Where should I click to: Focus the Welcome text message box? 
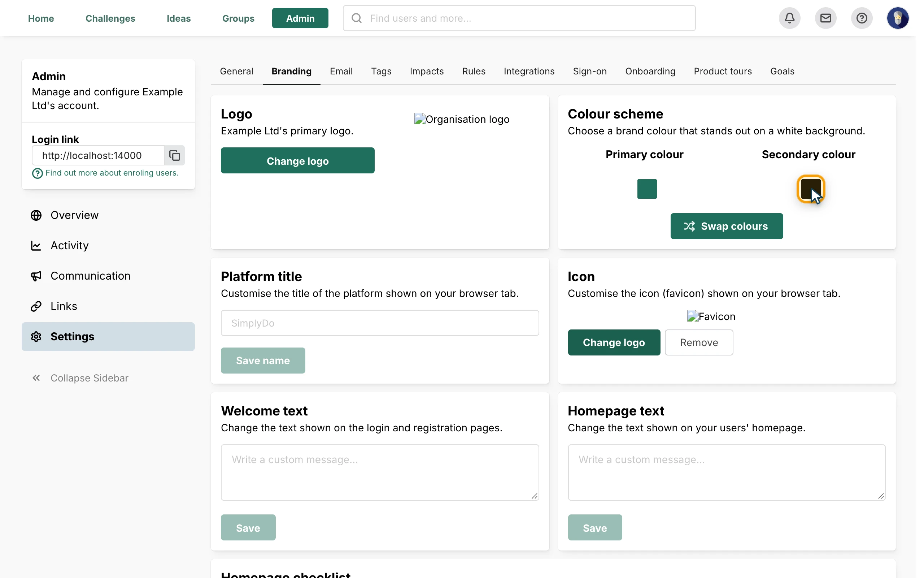tap(380, 472)
